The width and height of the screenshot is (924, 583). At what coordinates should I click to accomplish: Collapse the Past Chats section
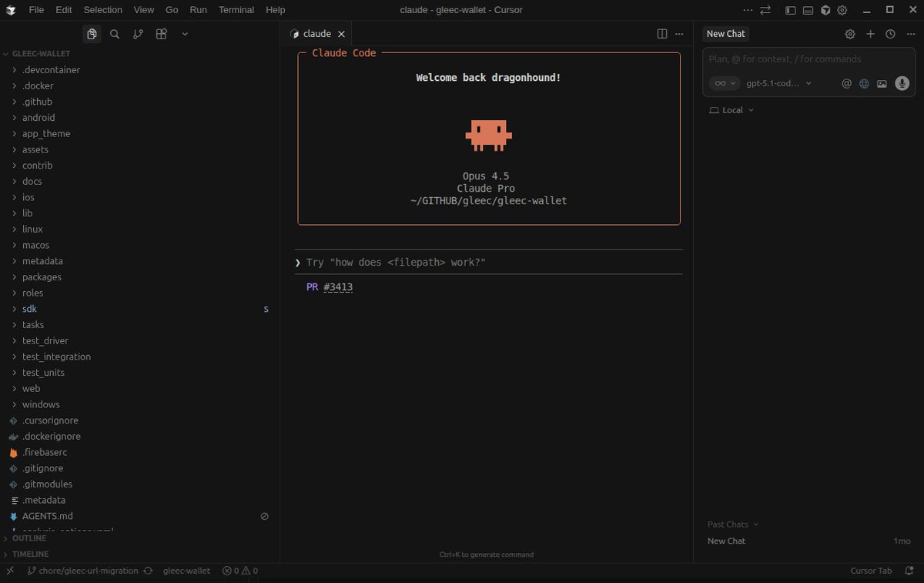(733, 524)
